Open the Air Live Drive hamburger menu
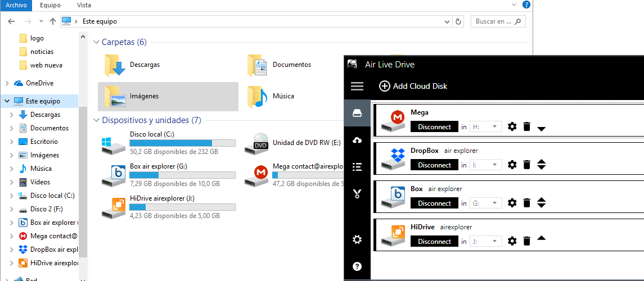The image size is (644, 281). coord(357,86)
